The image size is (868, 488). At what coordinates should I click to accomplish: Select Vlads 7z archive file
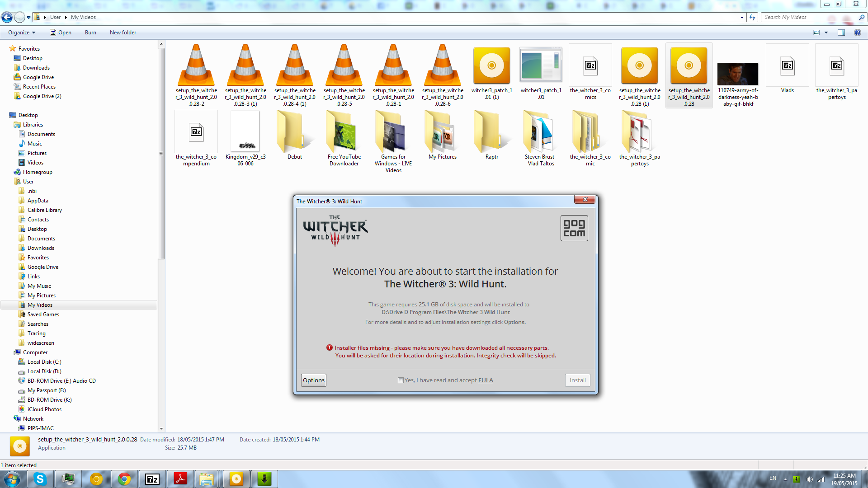(788, 69)
